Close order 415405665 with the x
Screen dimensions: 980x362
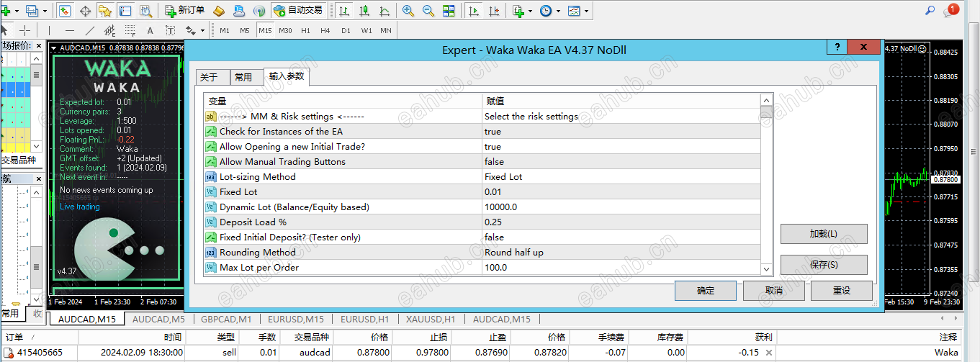[768, 353]
